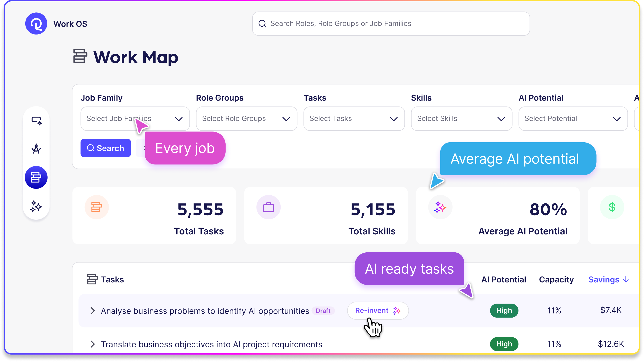The image size is (644, 362).
Task: Click the $12.6K savings value
Action: click(x=611, y=344)
